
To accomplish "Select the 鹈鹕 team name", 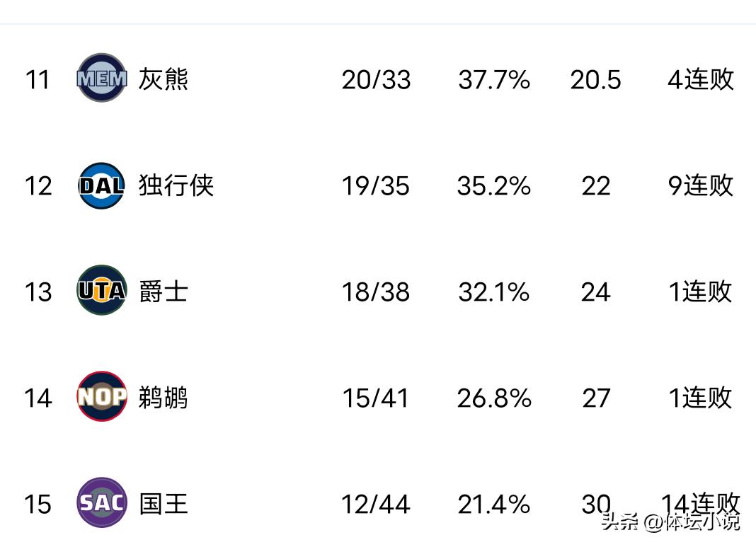I will pyautogui.click(x=164, y=398).
